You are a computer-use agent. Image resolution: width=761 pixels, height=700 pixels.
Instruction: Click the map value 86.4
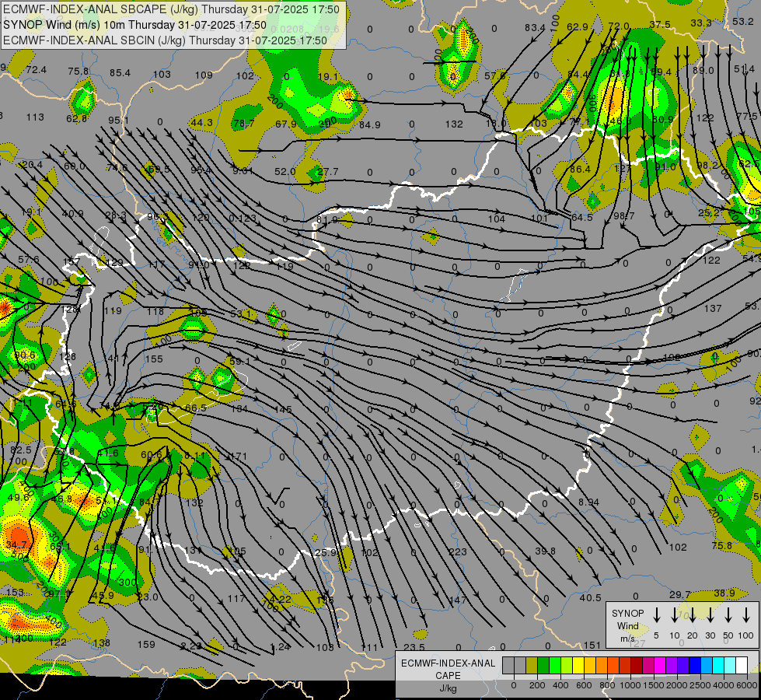pyautogui.click(x=580, y=169)
